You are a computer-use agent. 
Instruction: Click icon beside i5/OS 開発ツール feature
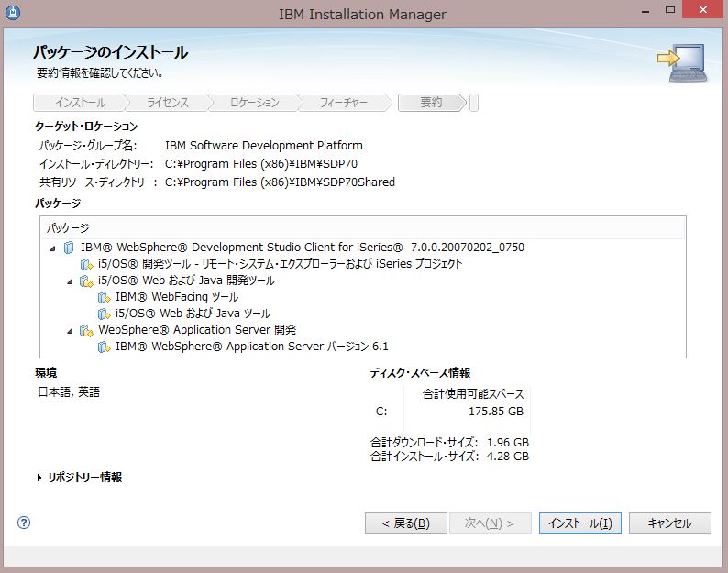(86, 264)
